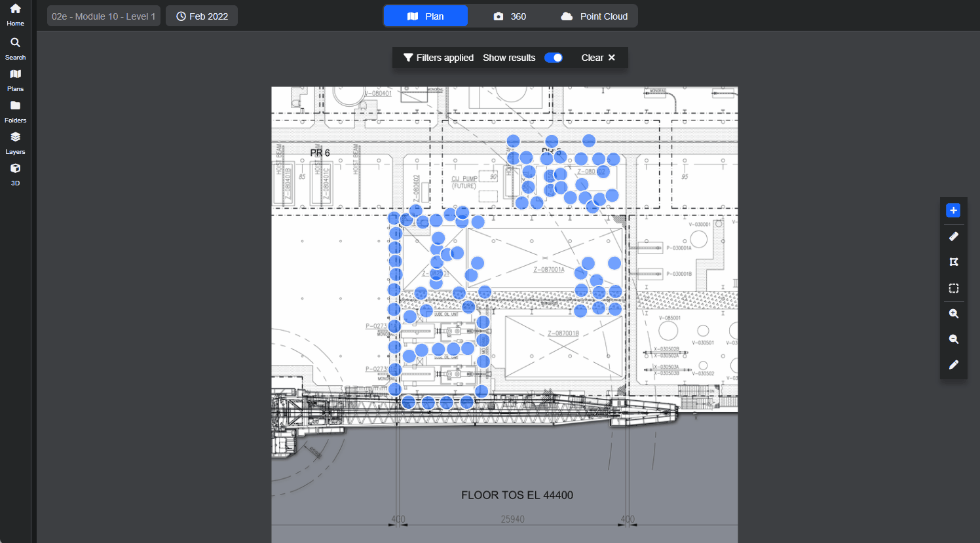Open the Folders section
Screen dimensions: 980x543
[x=15, y=112]
